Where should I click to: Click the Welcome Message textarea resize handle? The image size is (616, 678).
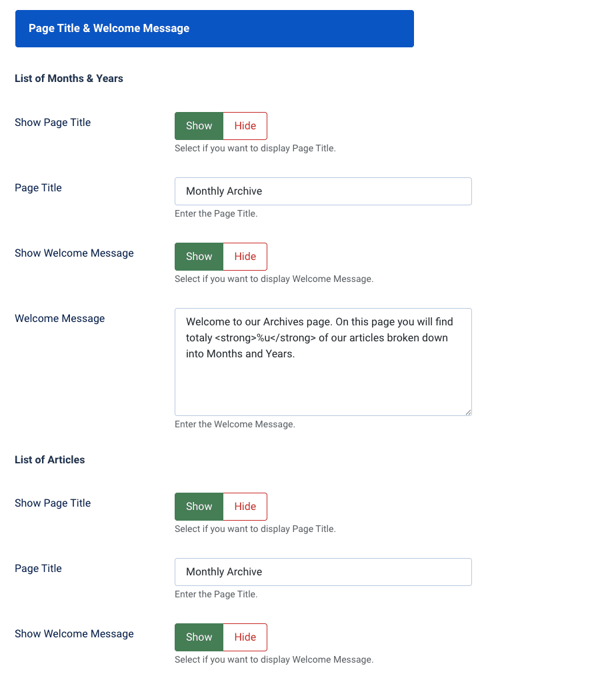(468, 412)
